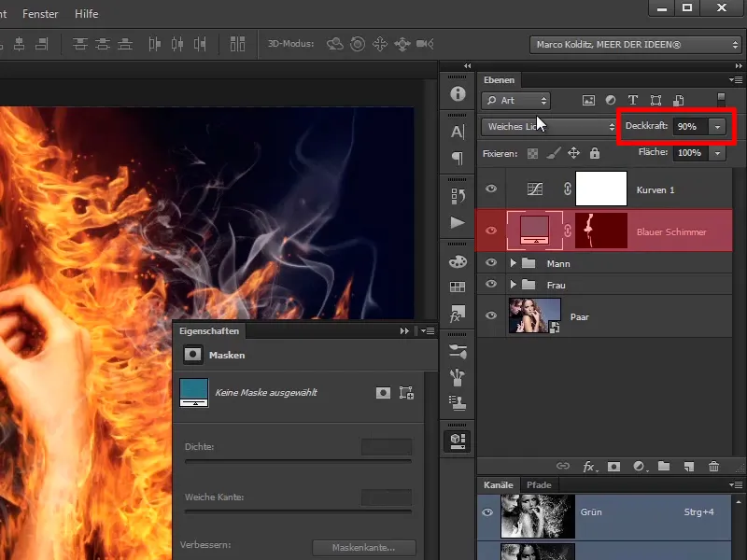Create new group folder icon
This screenshot has height=560, width=747.
pos(664,466)
